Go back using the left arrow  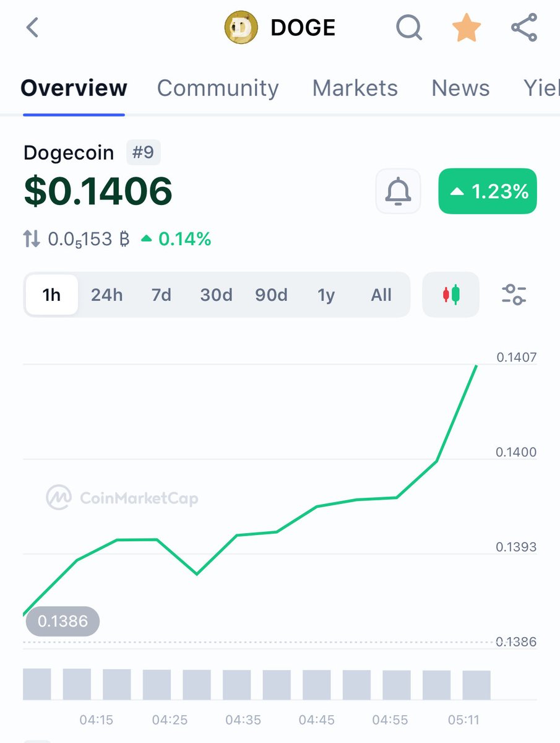click(x=33, y=28)
